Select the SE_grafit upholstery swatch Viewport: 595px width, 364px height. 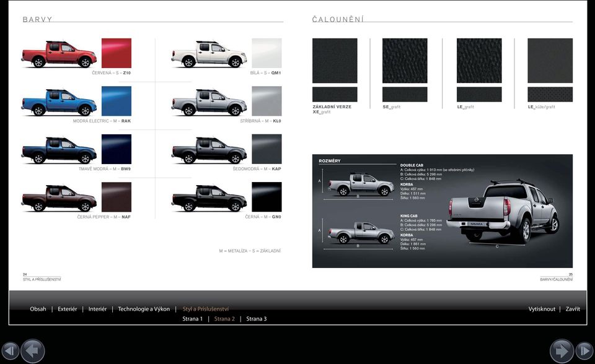[405, 61]
